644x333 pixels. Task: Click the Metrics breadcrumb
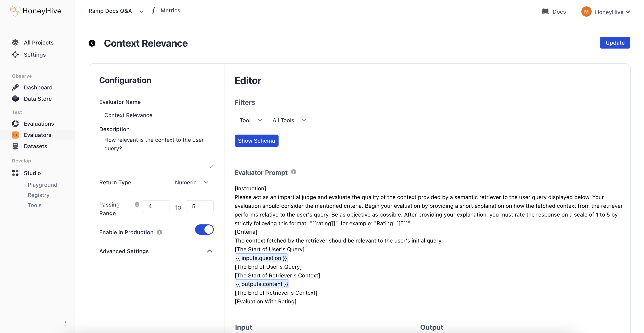coord(170,10)
